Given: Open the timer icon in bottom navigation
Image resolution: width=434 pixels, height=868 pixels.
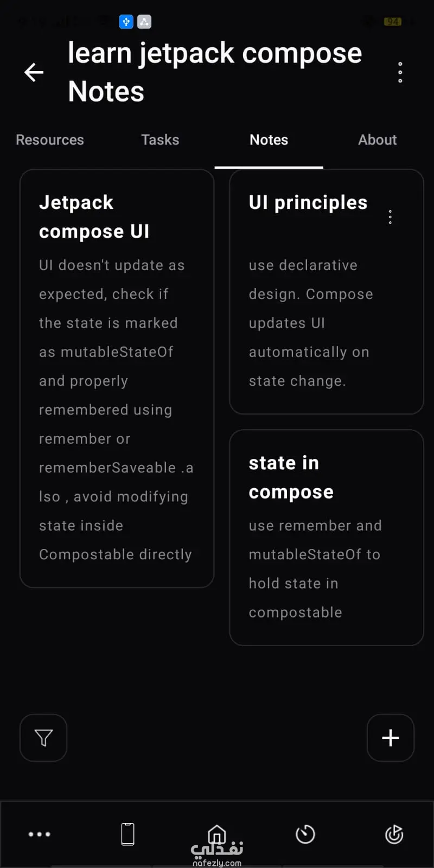Looking at the screenshot, I should click(305, 834).
